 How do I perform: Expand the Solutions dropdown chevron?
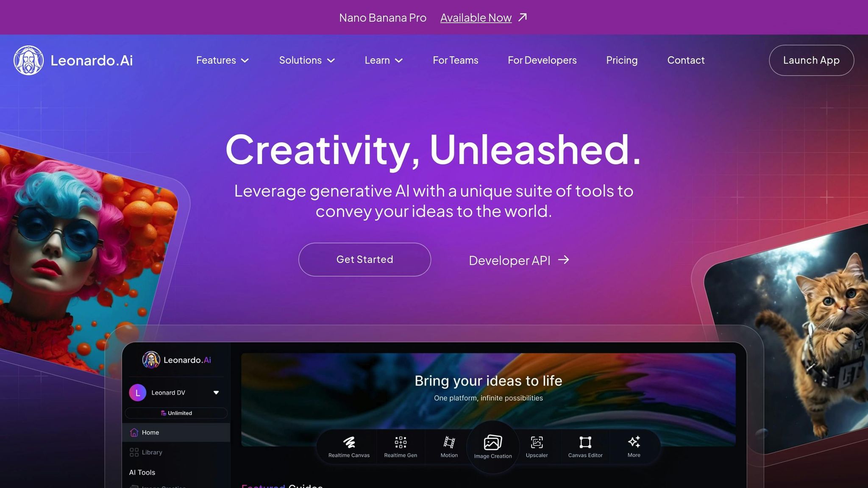pyautogui.click(x=331, y=61)
